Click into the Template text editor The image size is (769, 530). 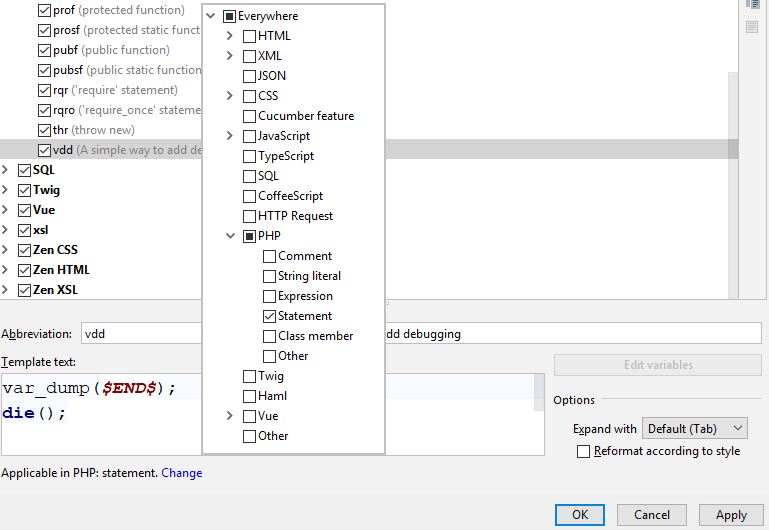[x=101, y=414]
